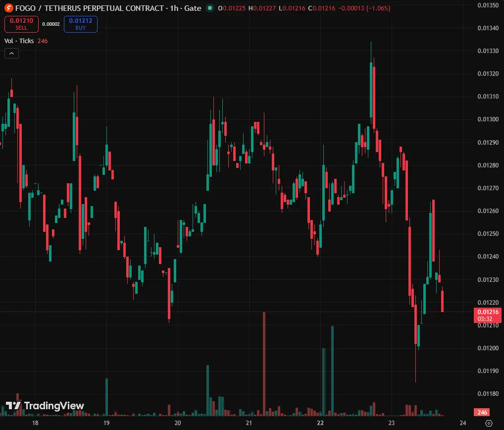The image size is (504, 430).
Task: Click the current price label 0.01216
Action: pos(488,315)
